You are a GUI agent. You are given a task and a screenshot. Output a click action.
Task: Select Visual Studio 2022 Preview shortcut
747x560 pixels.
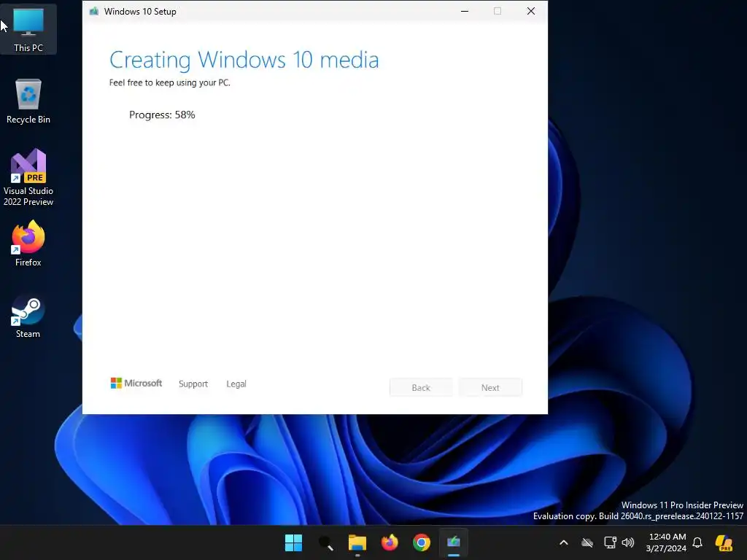(28, 178)
